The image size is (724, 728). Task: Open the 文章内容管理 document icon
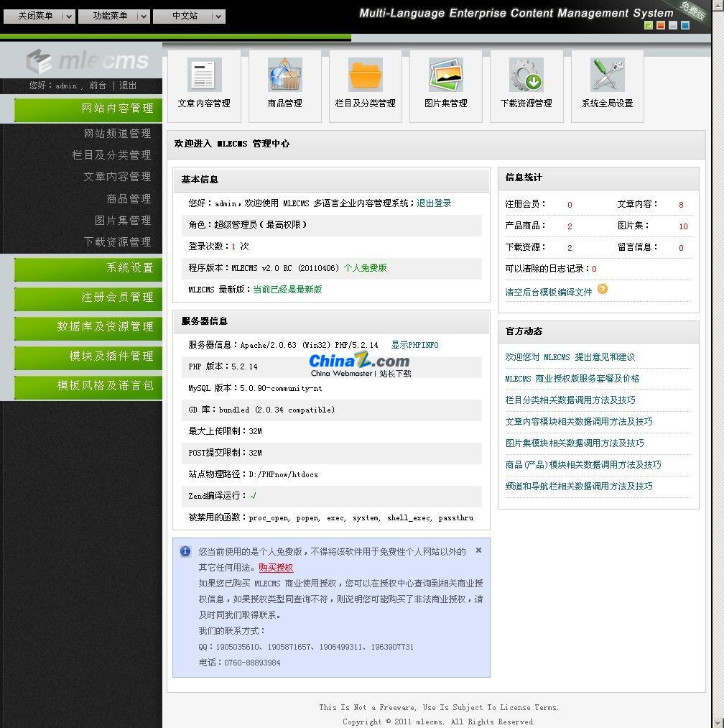point(204,75)
